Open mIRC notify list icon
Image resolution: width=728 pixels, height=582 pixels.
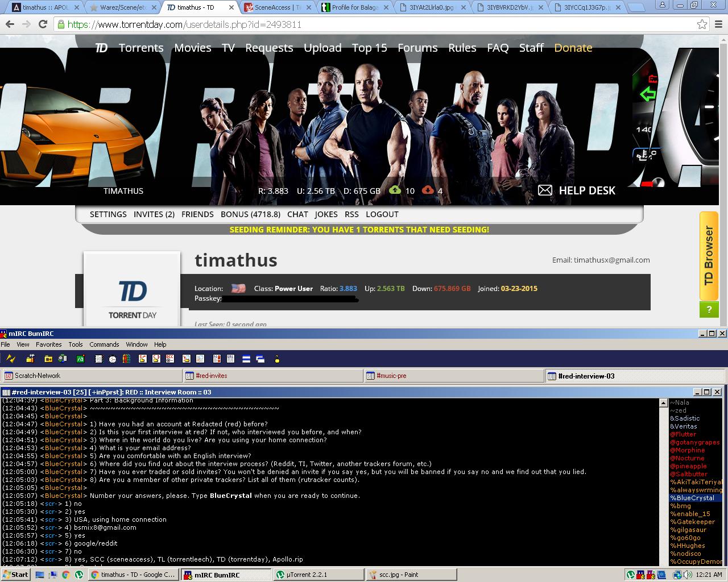(216, 359)
